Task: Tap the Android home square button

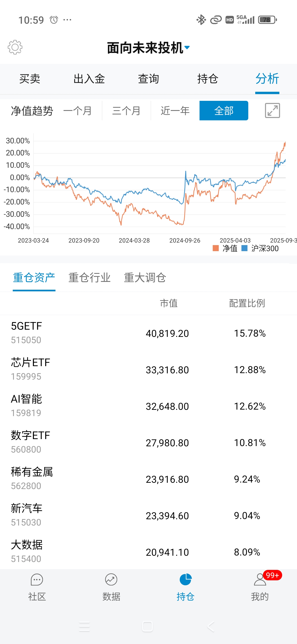Action: (x=147, y=627)
